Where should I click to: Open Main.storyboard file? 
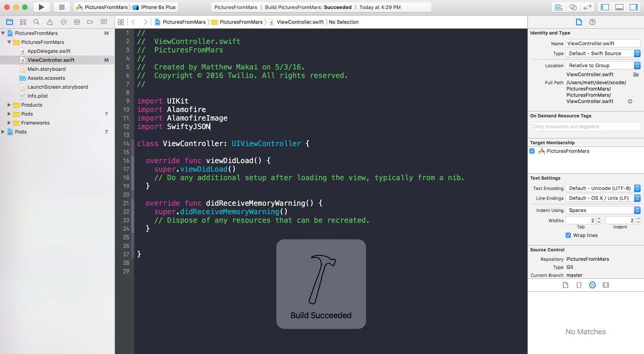coord(47,69)
